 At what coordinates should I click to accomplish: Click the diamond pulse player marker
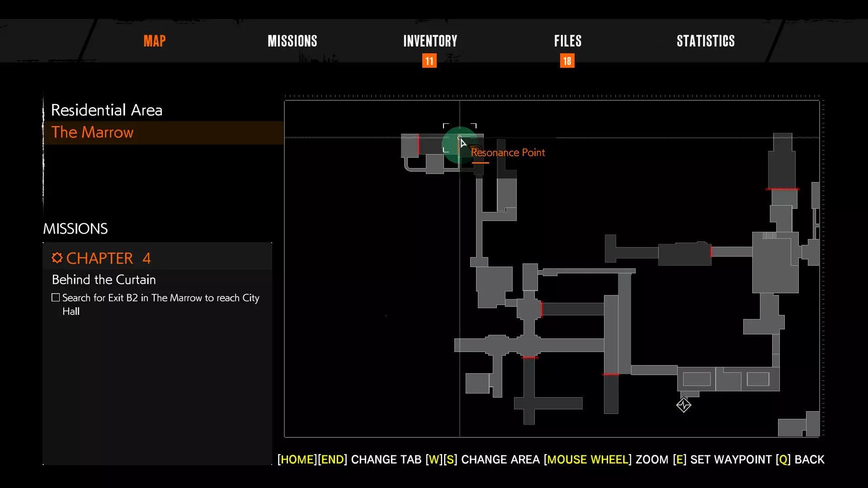(684, 405)
